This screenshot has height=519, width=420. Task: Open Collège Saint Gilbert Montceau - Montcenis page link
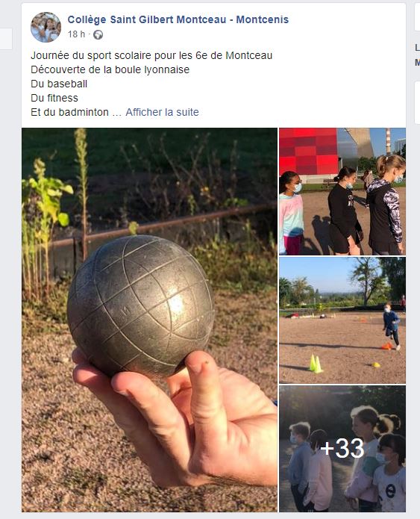coord(178,19)
